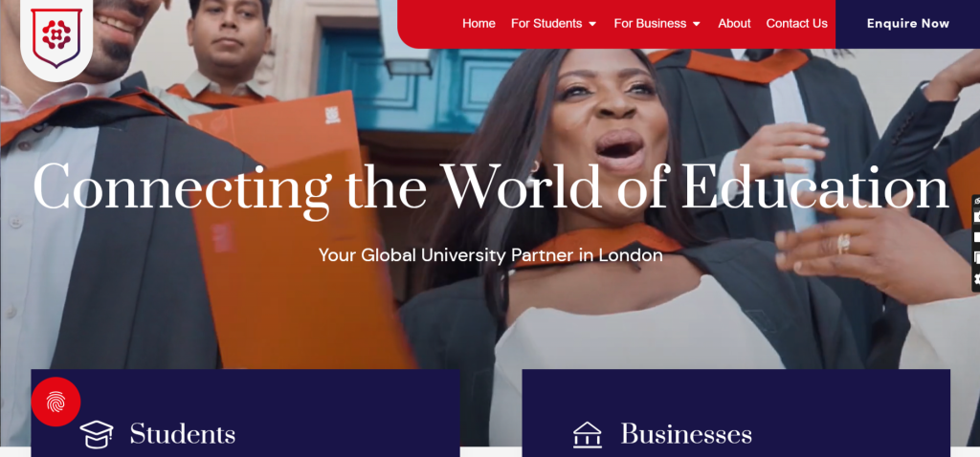Open the red fingerprint cookie widget
The image size is (980, 457).
[x=56, y=402]
